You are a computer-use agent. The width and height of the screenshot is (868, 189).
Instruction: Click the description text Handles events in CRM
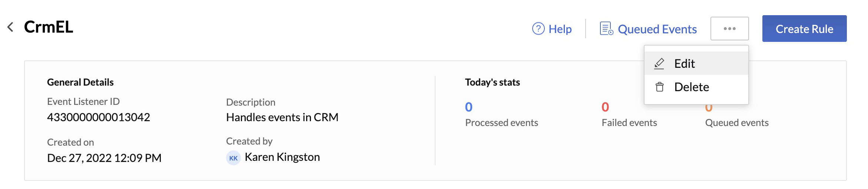(282, 117)
